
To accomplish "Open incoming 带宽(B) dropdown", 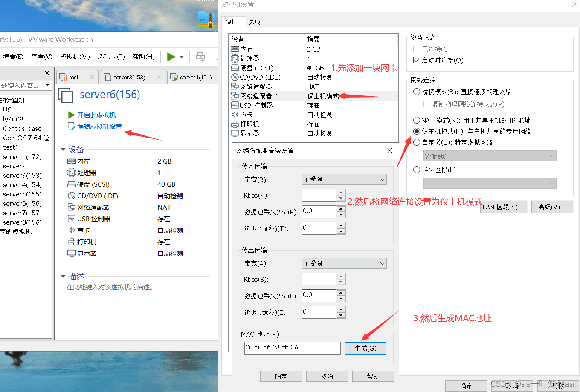I will 344,179.
